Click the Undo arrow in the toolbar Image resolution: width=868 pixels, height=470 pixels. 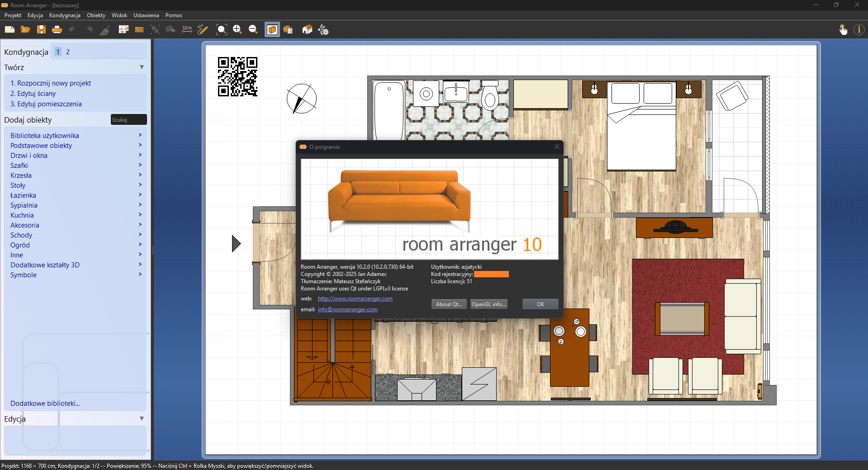72,30
